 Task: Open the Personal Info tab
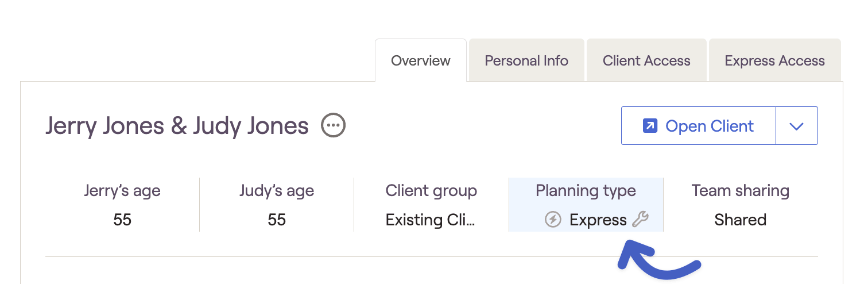[x=526, y=60]
